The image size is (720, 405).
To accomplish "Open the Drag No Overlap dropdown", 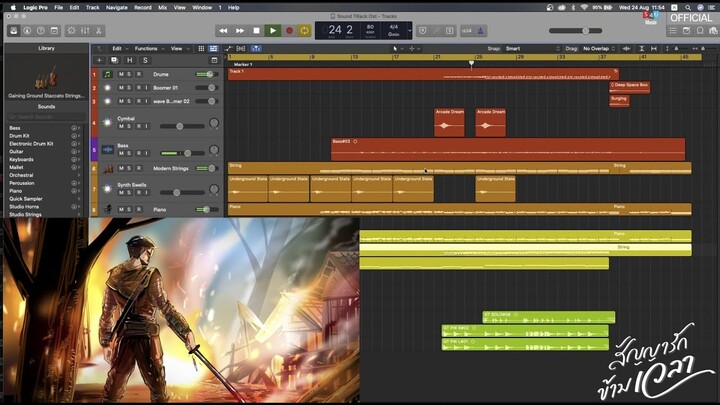I will (599, 48).
